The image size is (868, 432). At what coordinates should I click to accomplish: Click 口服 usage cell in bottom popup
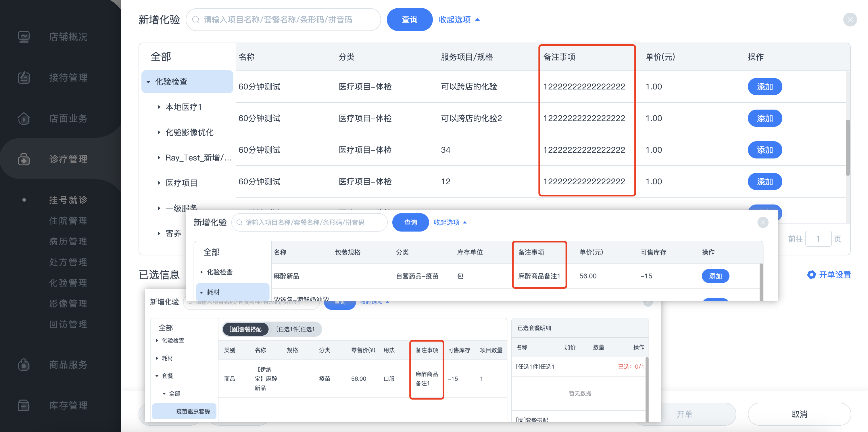point(389,379)
